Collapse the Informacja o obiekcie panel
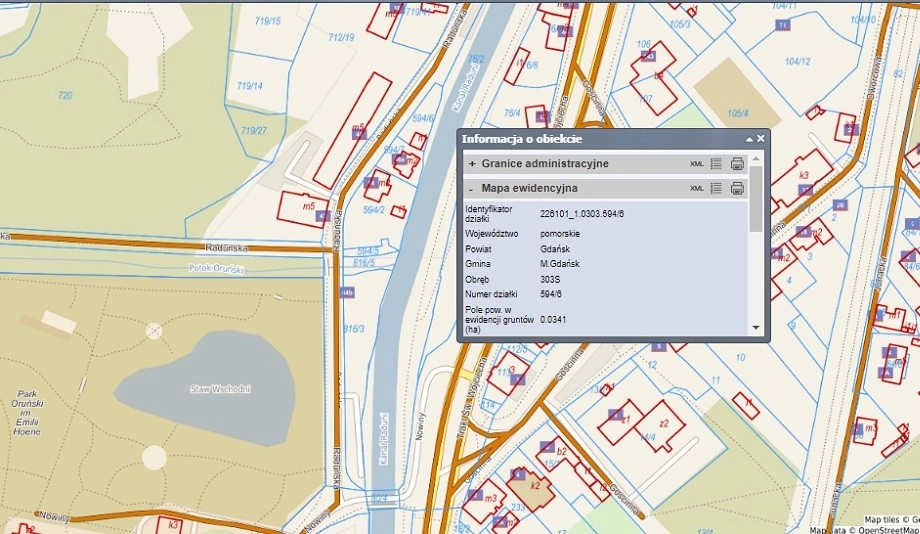This screenshot has width=920, height=534. click(748, 139)
